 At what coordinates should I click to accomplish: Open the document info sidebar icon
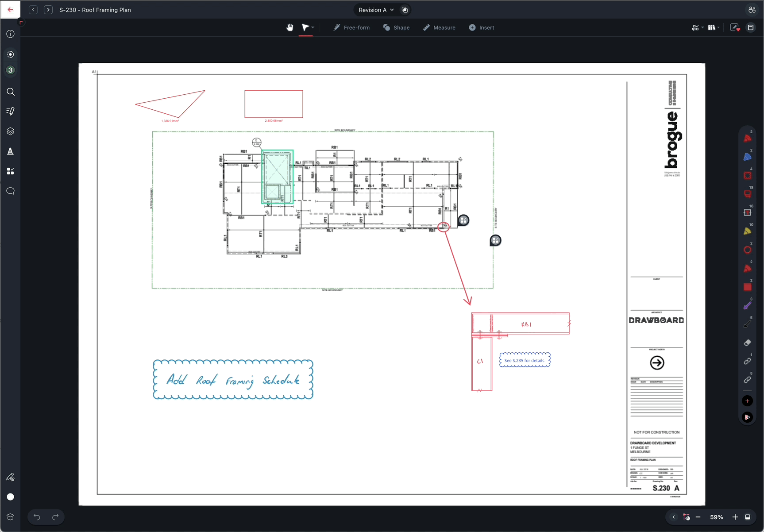tap(11, 34)
